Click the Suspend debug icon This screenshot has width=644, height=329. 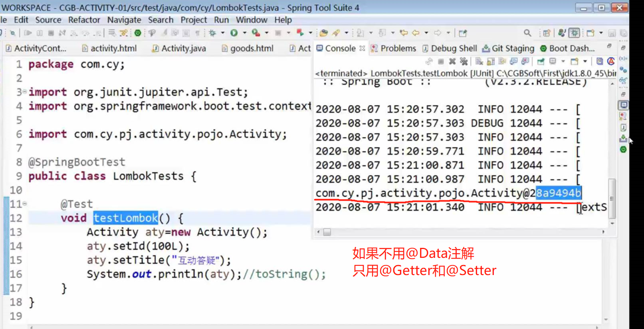[x=40, y=33]
